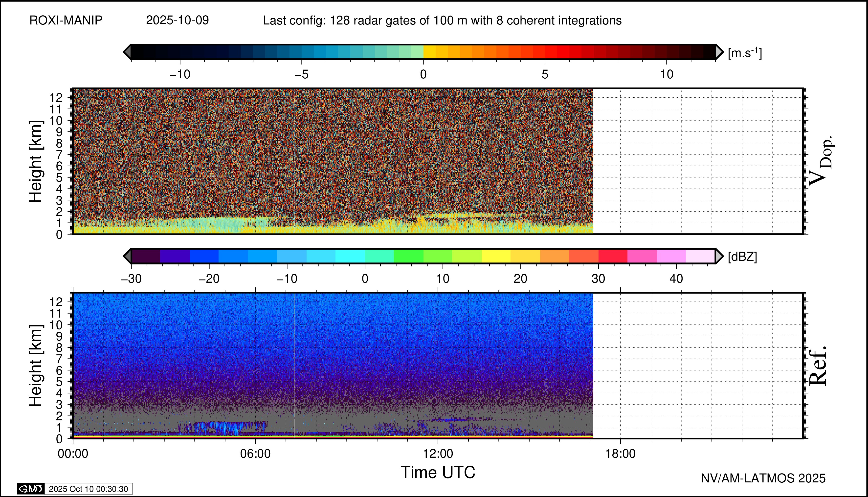
Task: Click the dBZ colorbar right arrow
Action: tap(719, 256)
